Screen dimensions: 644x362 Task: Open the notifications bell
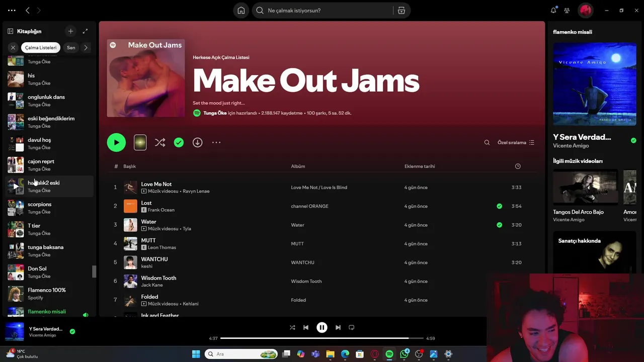tap(553, 10)
